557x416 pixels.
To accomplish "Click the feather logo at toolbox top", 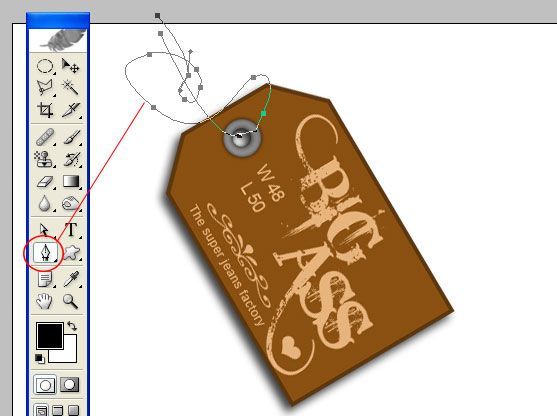I will 64,40.
